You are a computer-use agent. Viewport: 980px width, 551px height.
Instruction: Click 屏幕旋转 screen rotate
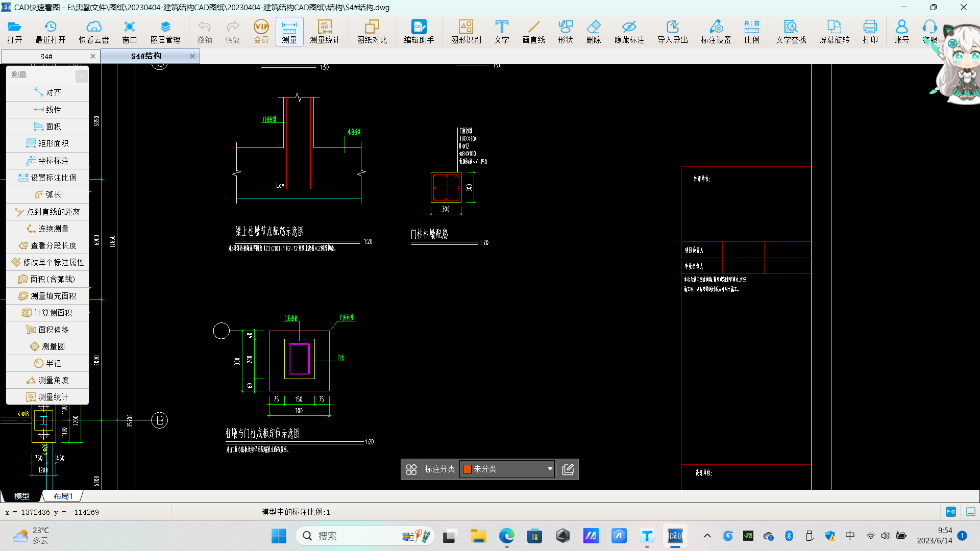coord(835,32)
